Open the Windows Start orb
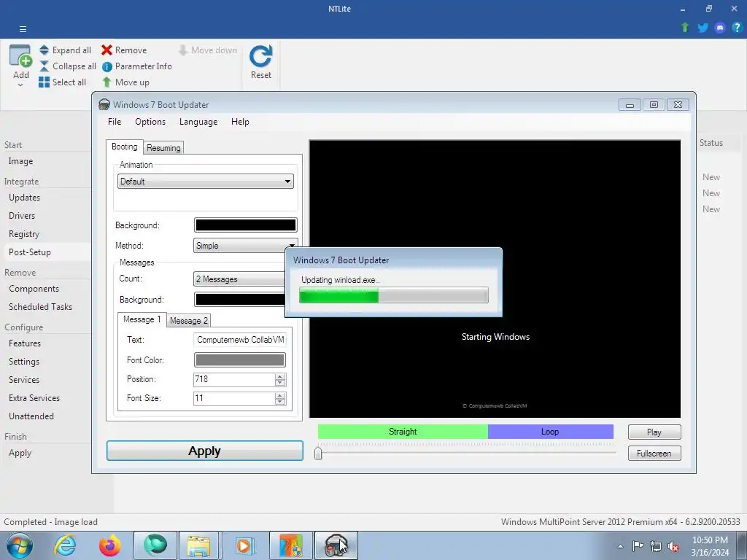The width and height of the screenshot is (747, 560). (20, 545)
